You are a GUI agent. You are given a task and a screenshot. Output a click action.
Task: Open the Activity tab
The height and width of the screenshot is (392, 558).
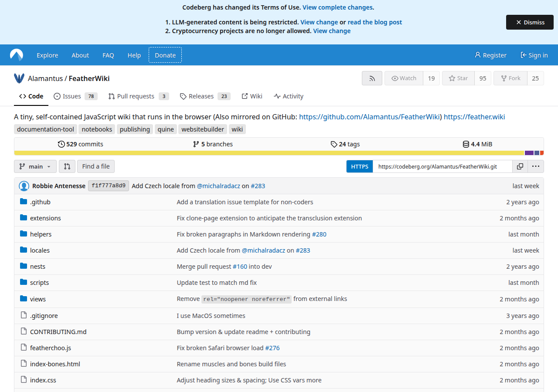pos(289,96)
